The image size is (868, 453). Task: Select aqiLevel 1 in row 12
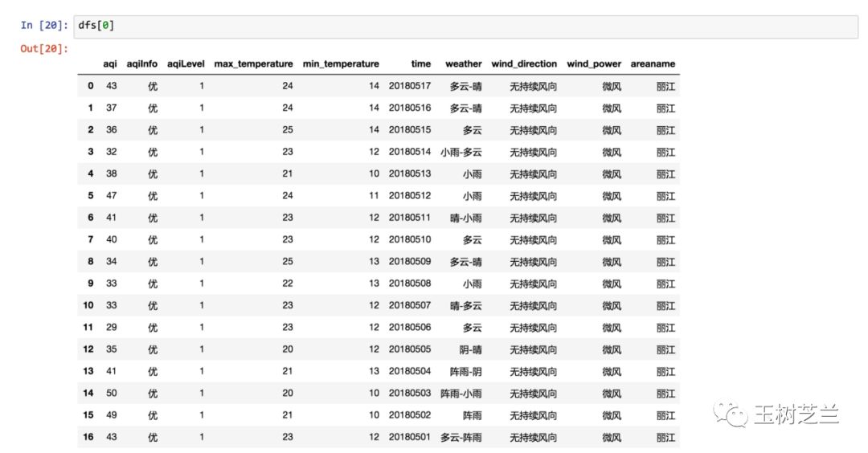(202, 349)
